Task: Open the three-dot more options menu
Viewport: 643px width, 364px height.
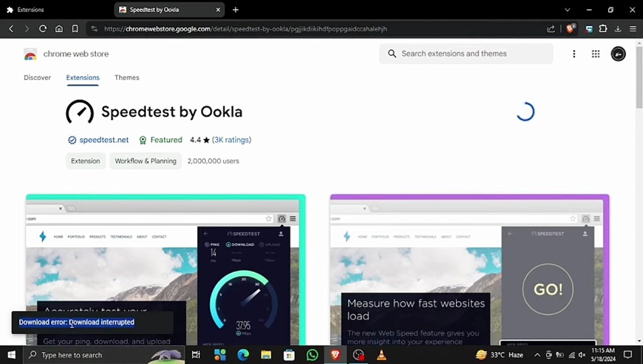Action: 574,54
